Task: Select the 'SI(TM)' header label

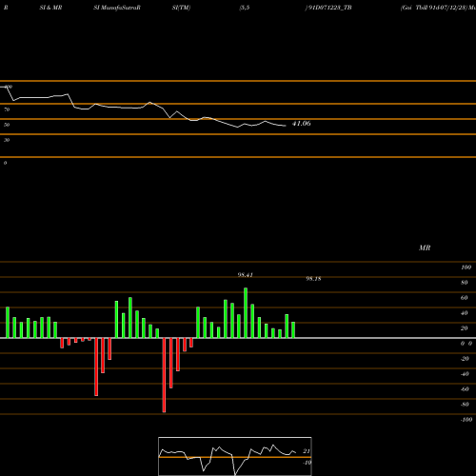Action: tap(181, 8)
